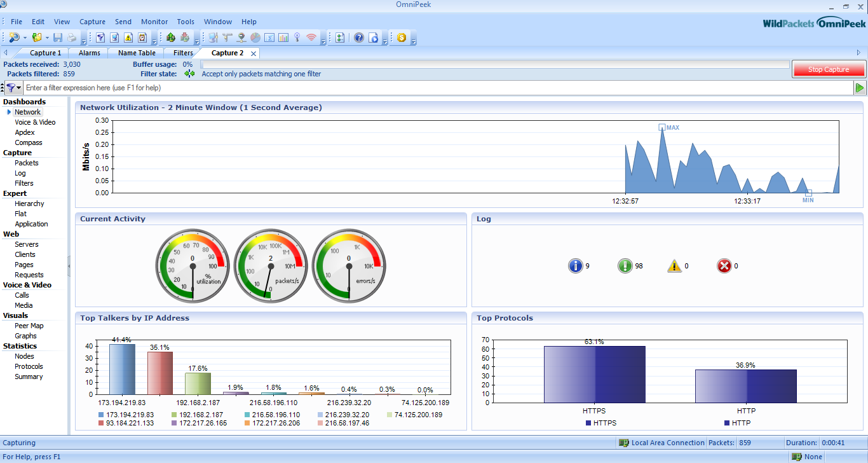Click the New Capture magnifier toolbar icon
Viewport: 868px width, 463px height.
tap(13, 38)
